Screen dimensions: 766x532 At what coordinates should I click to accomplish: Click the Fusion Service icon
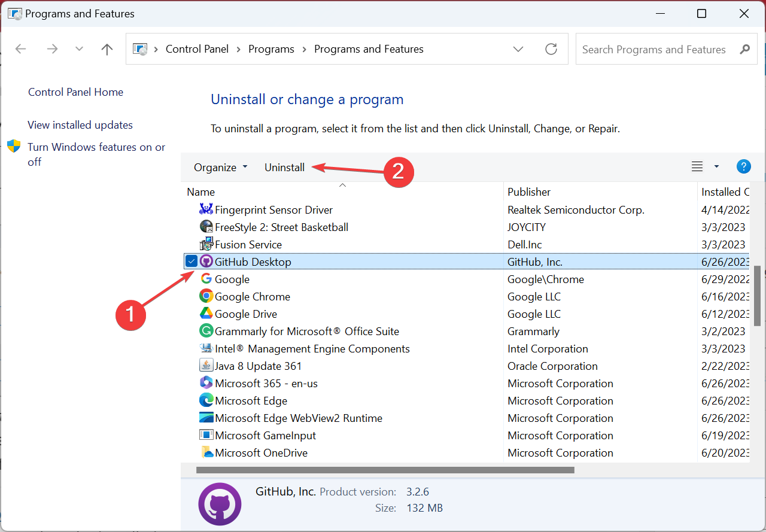point(206,244)
